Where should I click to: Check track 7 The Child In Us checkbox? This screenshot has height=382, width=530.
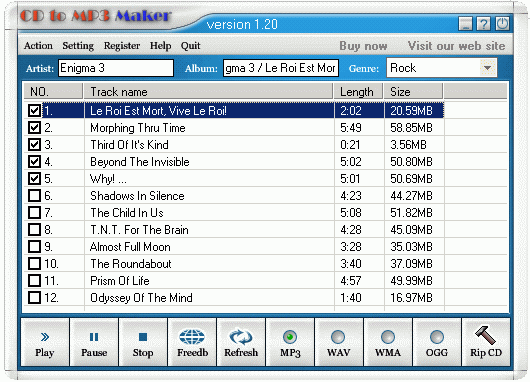point(34,213)
